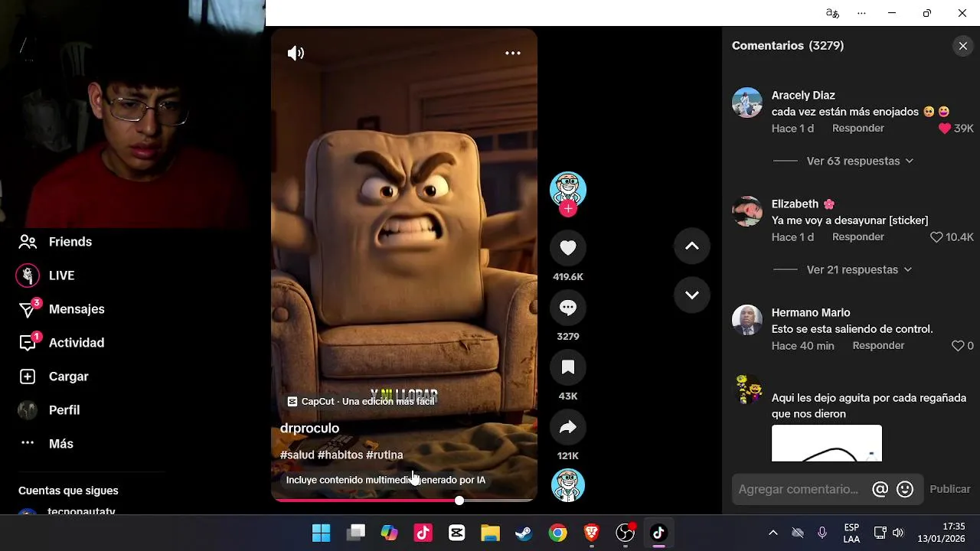
Task: Open the volume control in the tray
Action: [898, 533]
